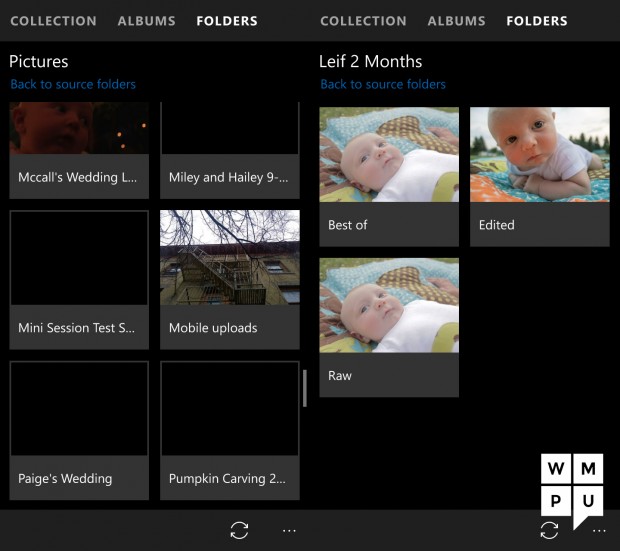Click the Mccall's Wedding L... label
Image resolution: width=620 pixels, height=551 pixels.
point(78,177)
